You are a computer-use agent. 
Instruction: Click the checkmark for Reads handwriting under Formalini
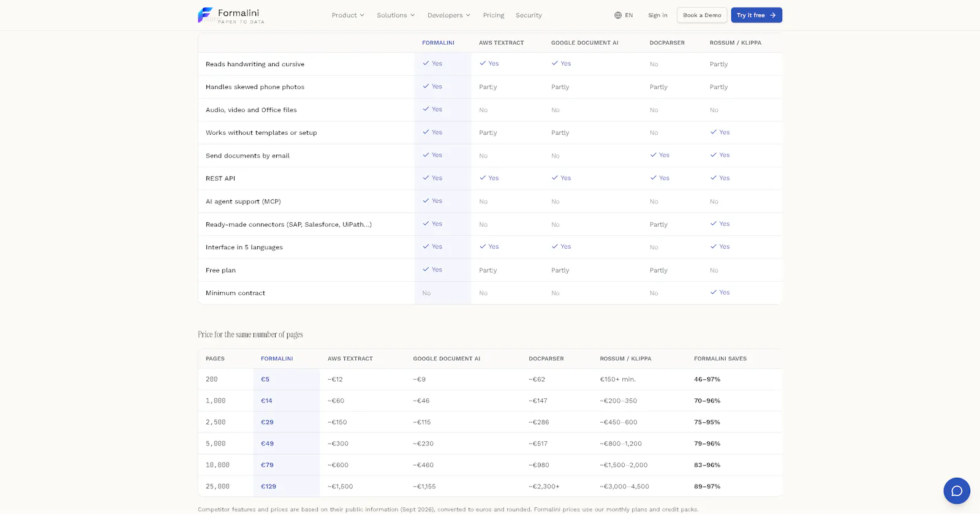(x=426, y=63)
